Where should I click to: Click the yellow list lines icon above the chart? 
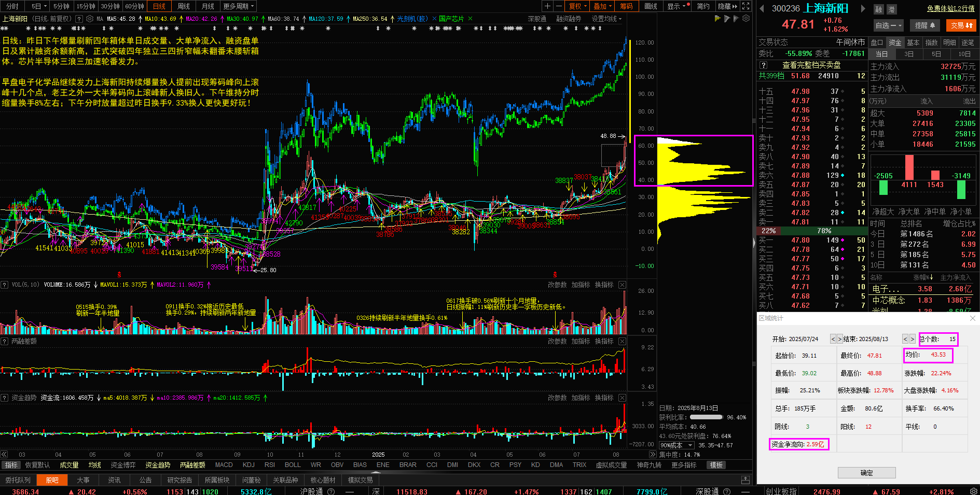pos(717,18)
